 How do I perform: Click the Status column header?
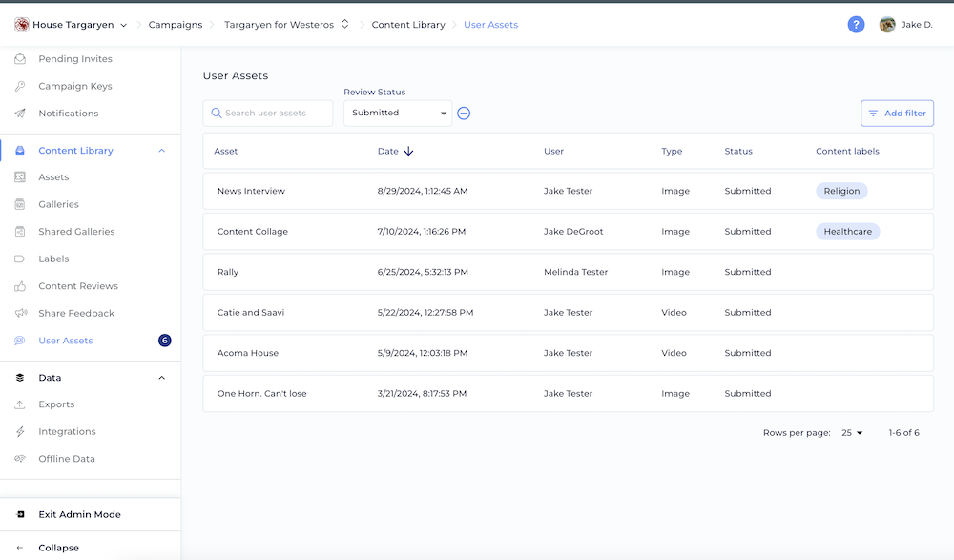click(738, 151)
